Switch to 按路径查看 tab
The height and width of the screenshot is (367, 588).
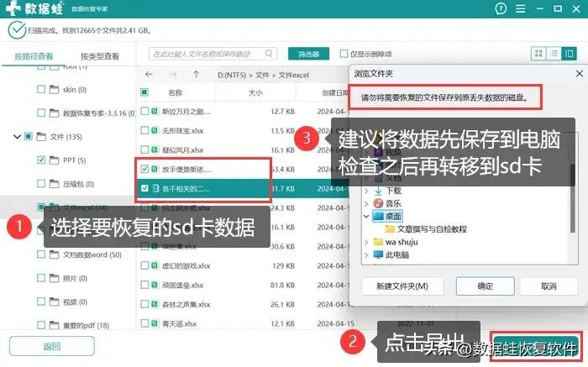pyautogui.click(x=34, y=56)
